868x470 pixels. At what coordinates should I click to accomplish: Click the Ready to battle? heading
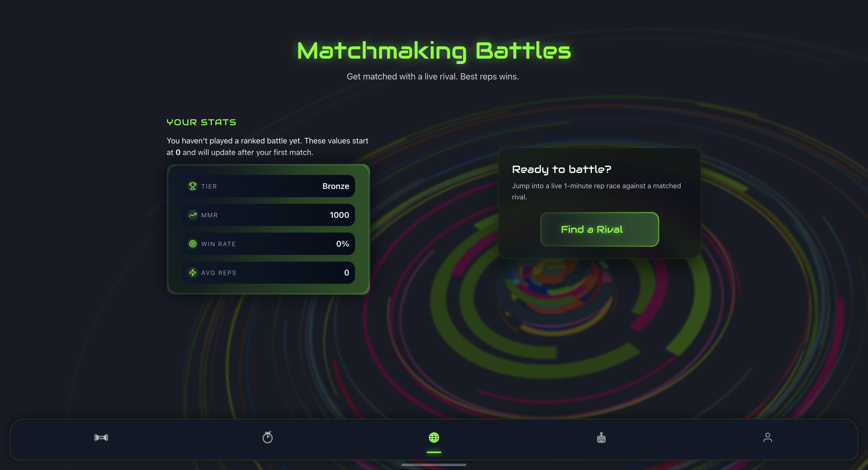coord(561,169)
